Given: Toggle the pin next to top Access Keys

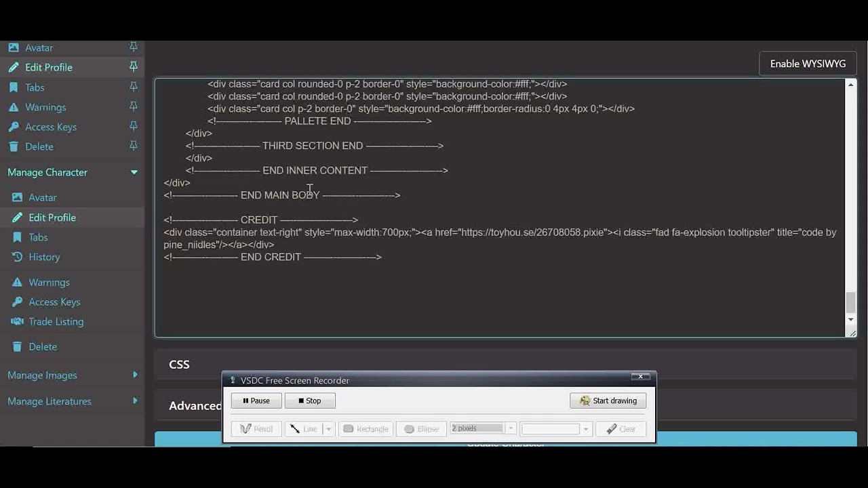Looking at the screenshot, I should pos(134,126).
